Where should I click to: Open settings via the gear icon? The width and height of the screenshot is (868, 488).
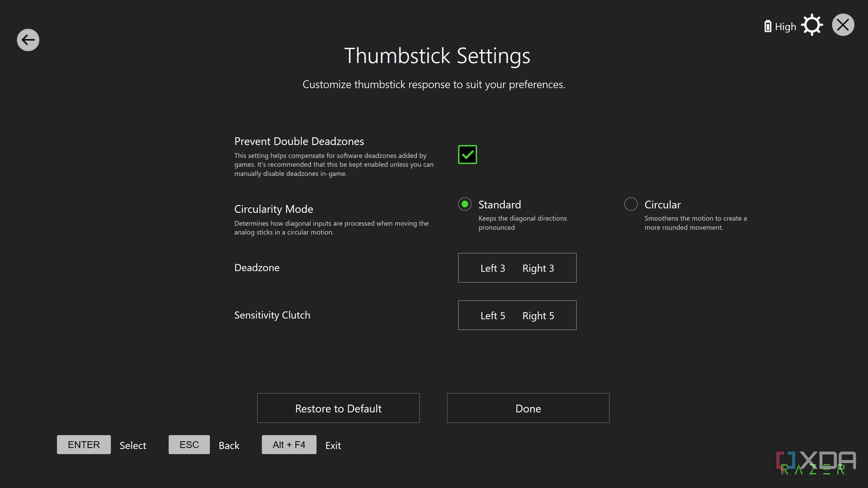(x=812, y=25)
